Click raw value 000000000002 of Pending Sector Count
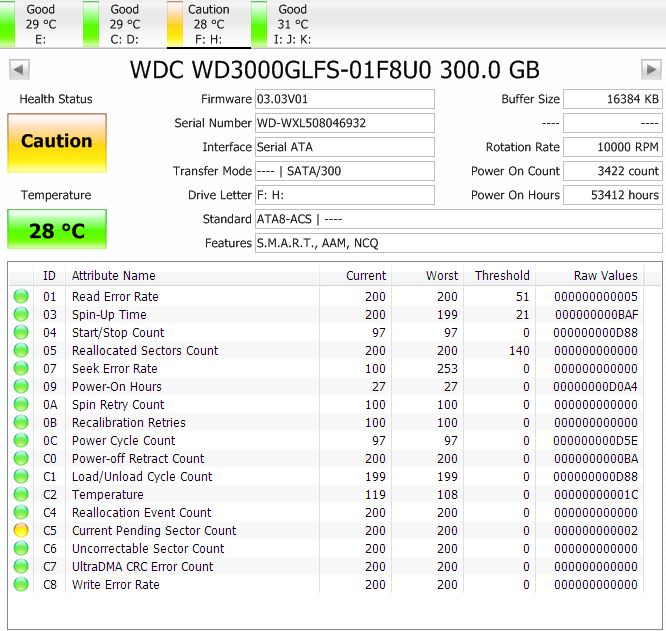666x631 pixels. 596,531
